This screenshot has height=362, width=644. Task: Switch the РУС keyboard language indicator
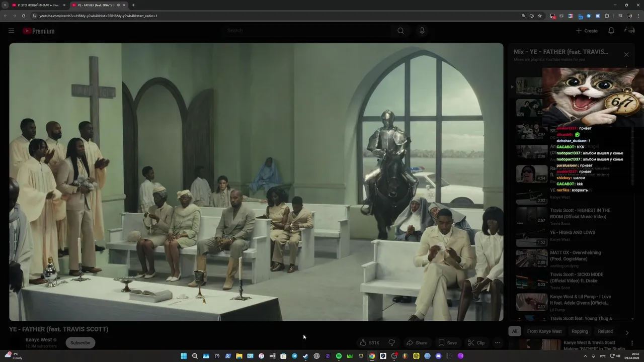coord(603,356)
